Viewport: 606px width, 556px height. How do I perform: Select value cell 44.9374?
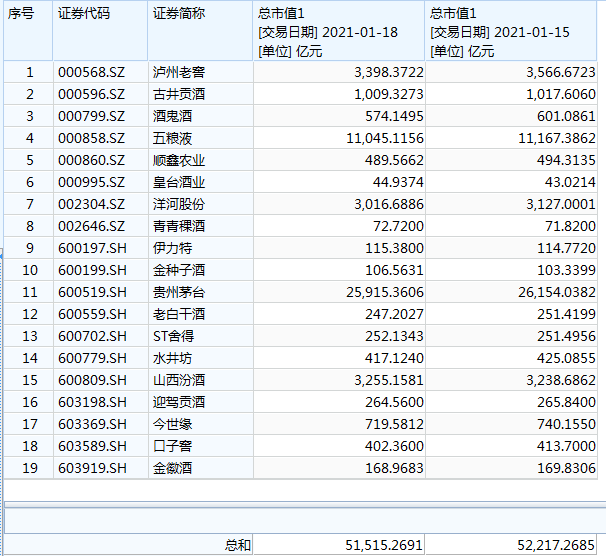[x=339, y=182]
